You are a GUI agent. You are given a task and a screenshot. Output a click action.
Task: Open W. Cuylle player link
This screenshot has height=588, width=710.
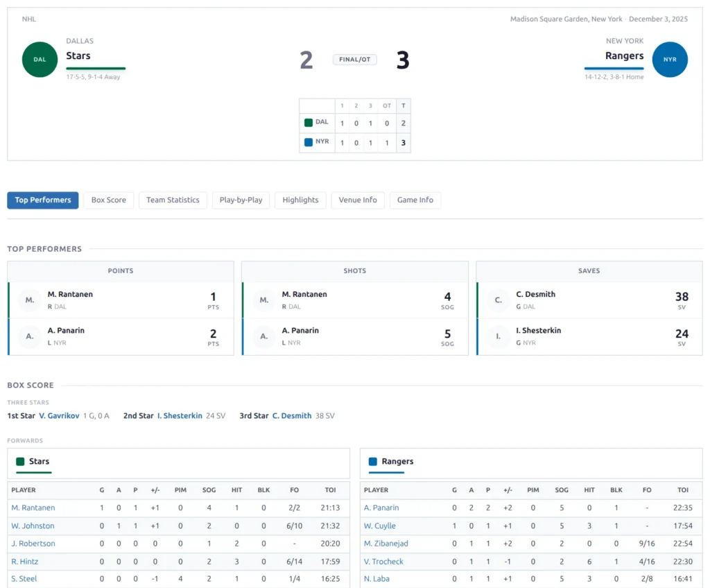(x=379, y=526)
